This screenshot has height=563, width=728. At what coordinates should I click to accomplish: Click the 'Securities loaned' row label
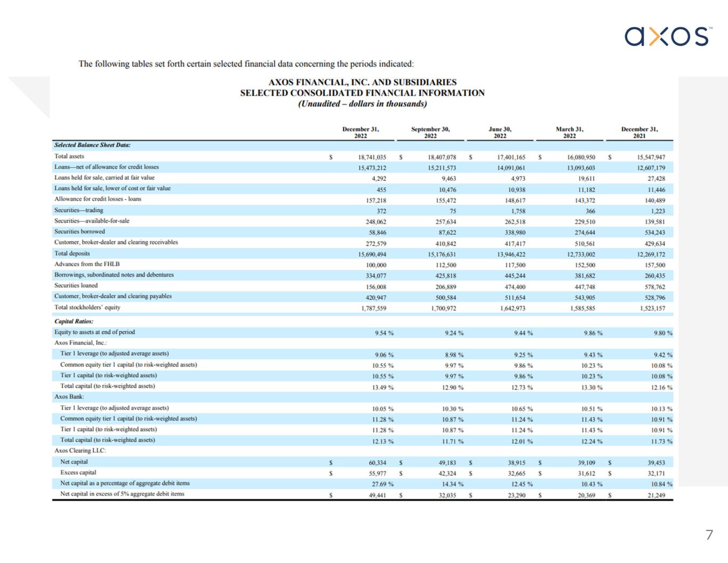coord(76,286)
